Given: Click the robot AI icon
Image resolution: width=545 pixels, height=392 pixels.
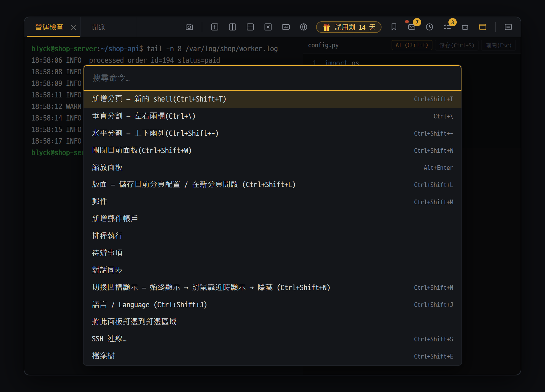Looking at the screenshot, I should pyautogui.click(x=465, y=27).
